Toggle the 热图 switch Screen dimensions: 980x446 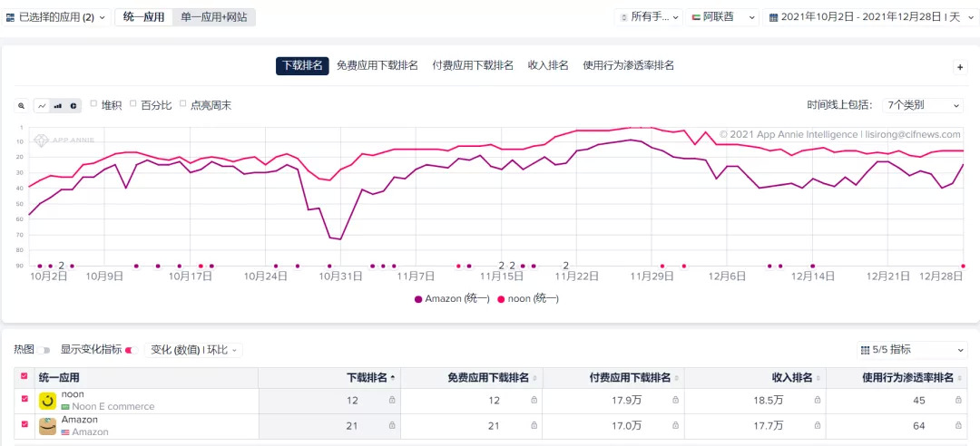[45, 350]
